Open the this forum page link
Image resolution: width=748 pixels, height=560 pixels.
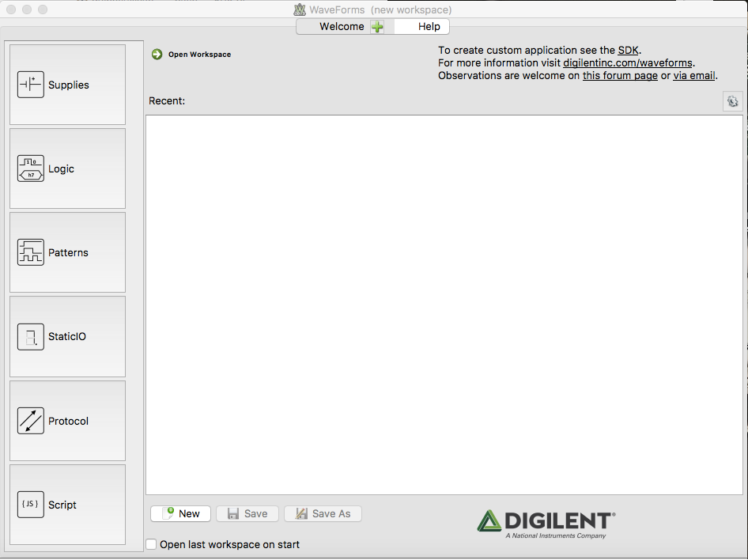coord(620,75)
